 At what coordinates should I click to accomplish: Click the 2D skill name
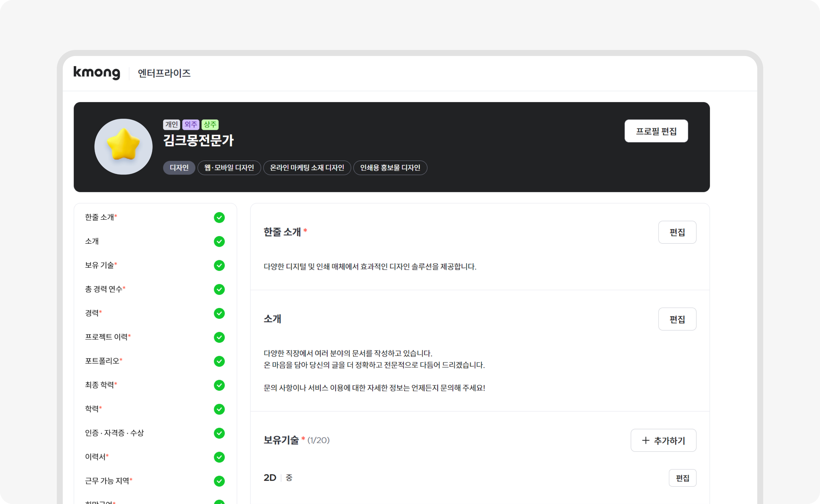point(270,478)
